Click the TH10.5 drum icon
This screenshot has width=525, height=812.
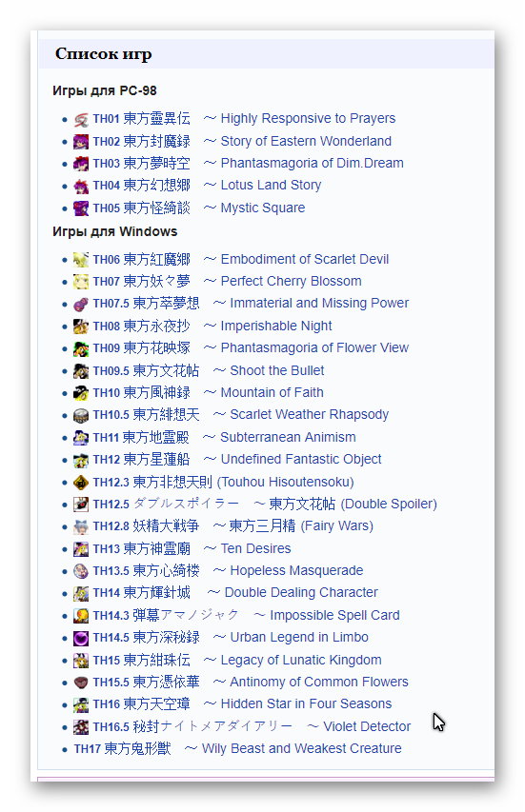(x=81, y=415)
